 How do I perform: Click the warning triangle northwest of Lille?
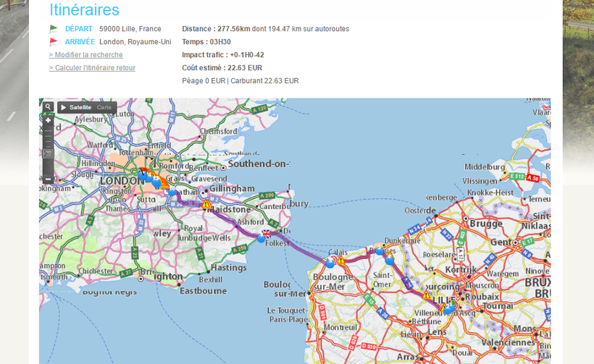[x=427, y=295]
